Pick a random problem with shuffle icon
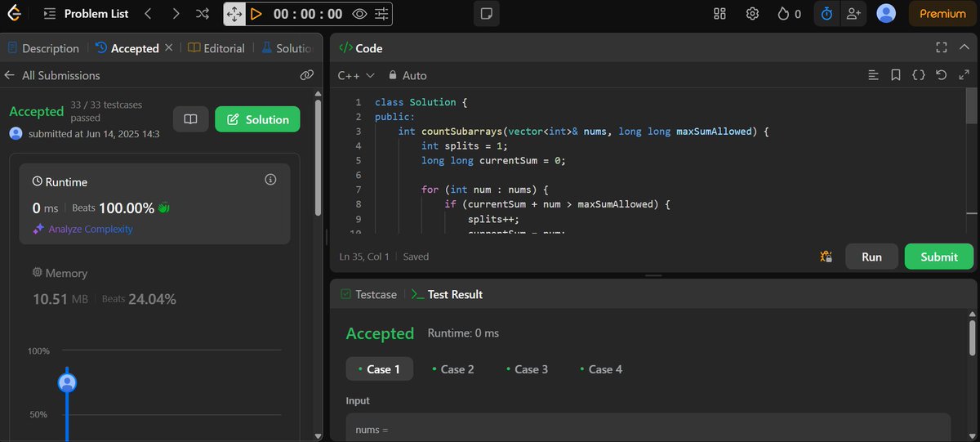 tap(203, 14)
